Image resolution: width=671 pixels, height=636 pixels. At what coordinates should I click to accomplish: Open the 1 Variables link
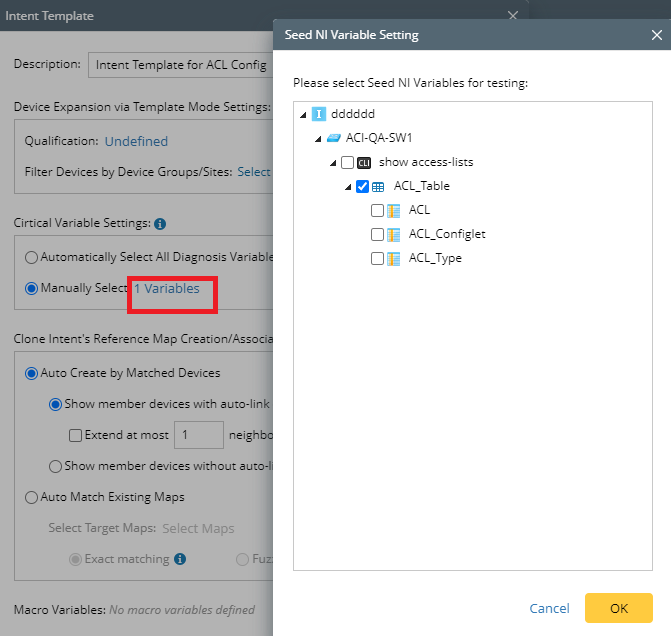coord(167,288)
